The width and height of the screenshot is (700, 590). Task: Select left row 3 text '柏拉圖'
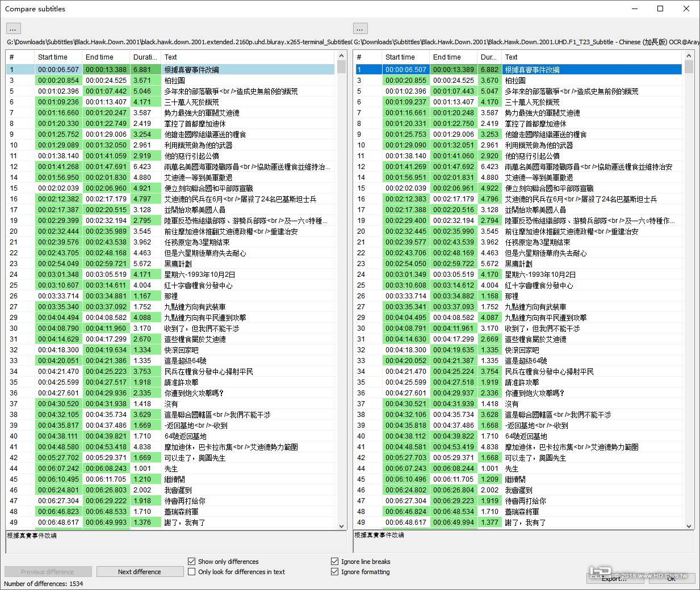pos(174,81)
